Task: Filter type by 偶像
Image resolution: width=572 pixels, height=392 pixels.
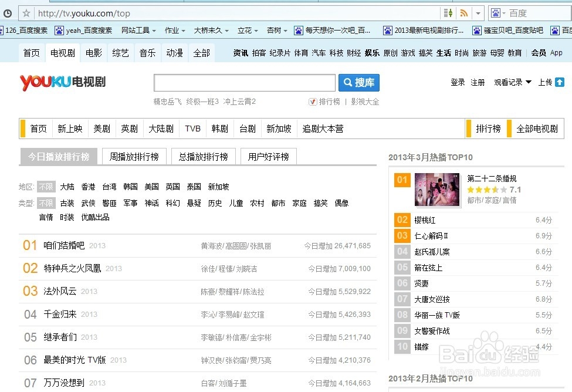Action: click(x=341, y=203)
